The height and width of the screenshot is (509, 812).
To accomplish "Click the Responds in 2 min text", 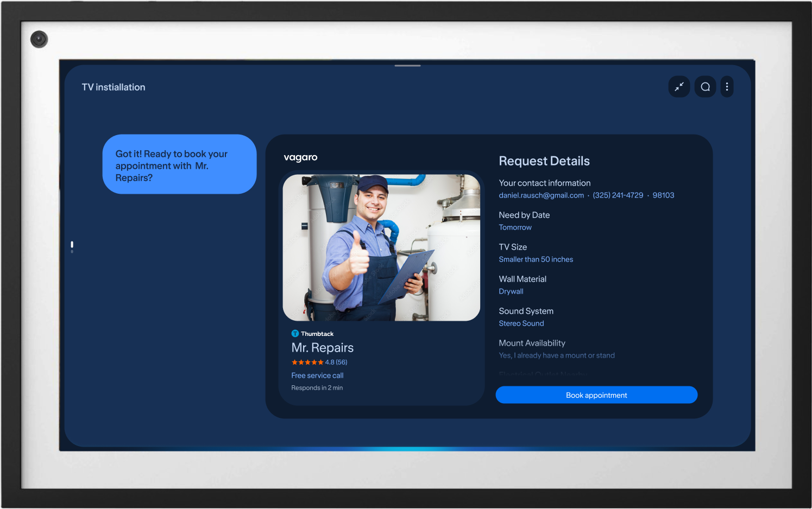I will (x=317, y=388).
